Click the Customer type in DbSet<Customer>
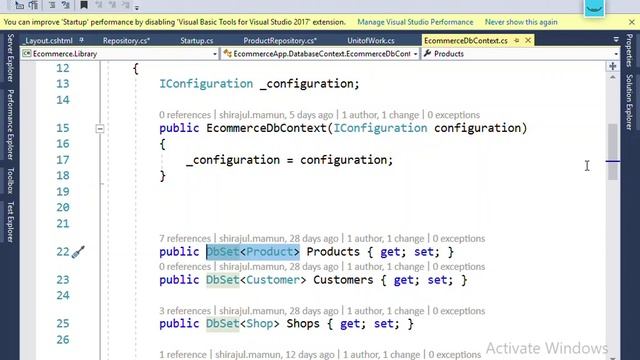 pos(273,280)
